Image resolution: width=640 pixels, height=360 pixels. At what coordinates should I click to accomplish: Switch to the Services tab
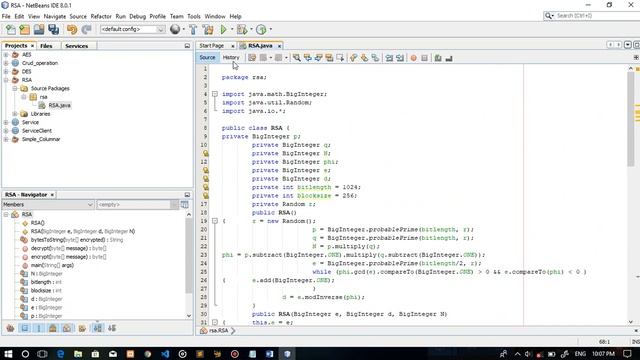(x=76, y=46)
